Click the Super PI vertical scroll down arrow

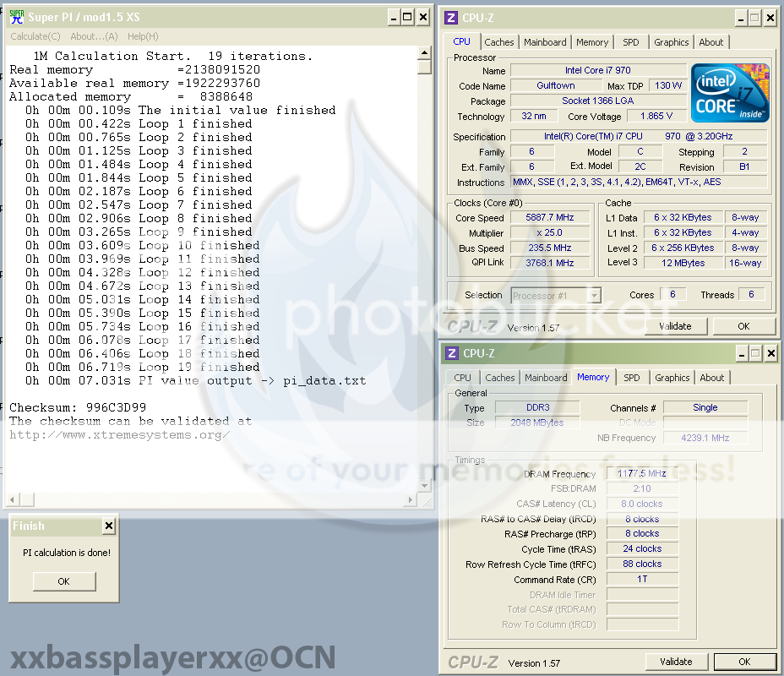[424, 485]
